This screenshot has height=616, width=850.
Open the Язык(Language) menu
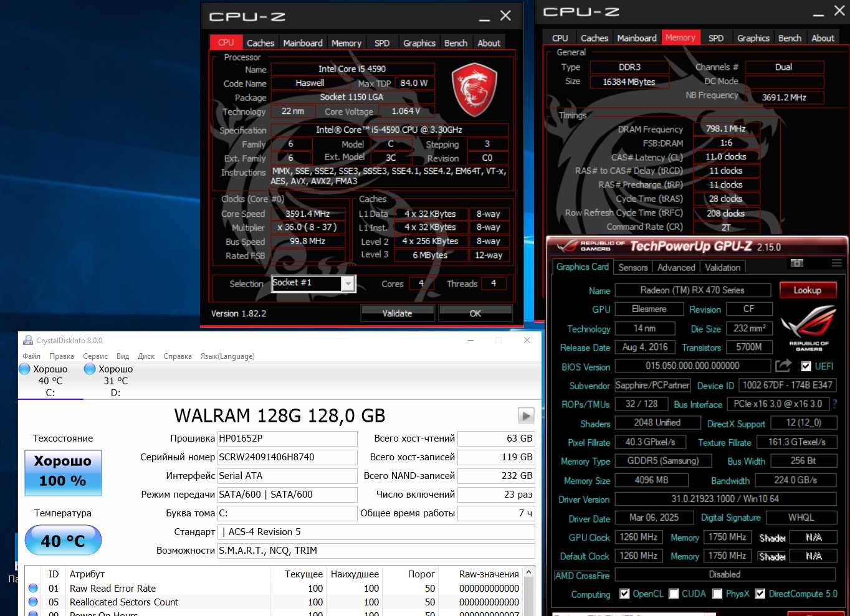coord(227,356)
